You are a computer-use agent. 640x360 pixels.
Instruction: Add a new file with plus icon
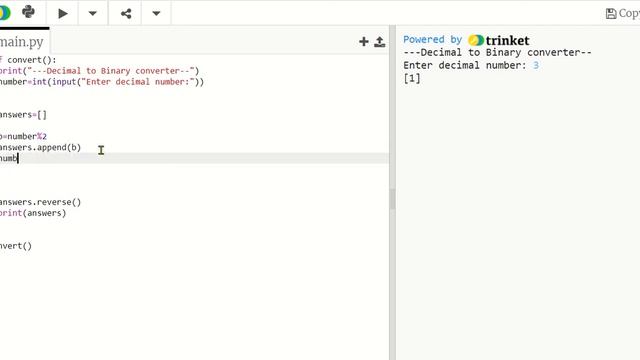[363, 41]
